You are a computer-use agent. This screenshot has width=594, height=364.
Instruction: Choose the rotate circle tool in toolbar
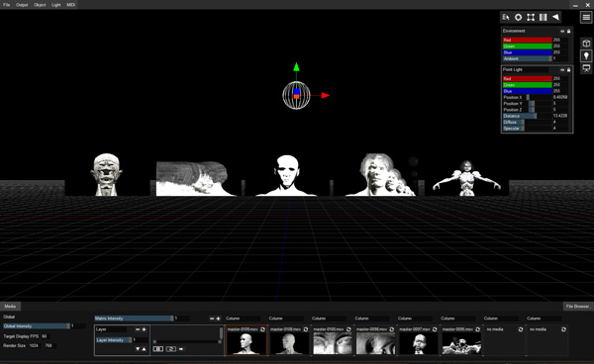pos(518,17)
